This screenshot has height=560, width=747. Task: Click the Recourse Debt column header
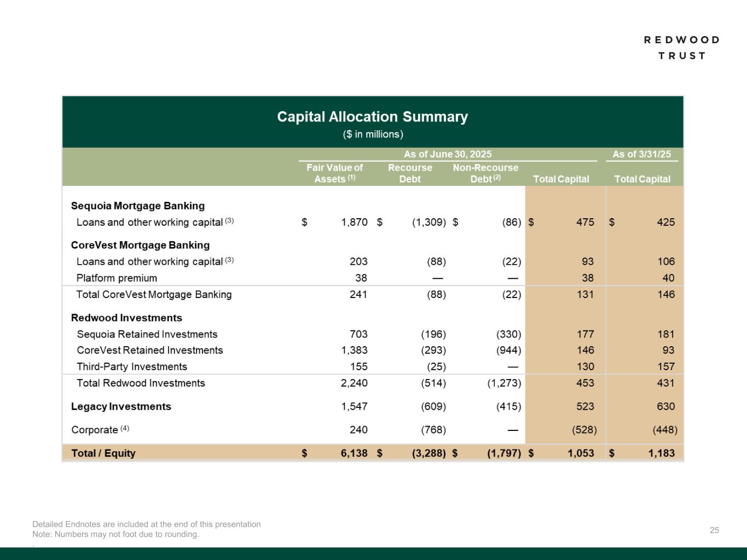(x=410, y=173)
